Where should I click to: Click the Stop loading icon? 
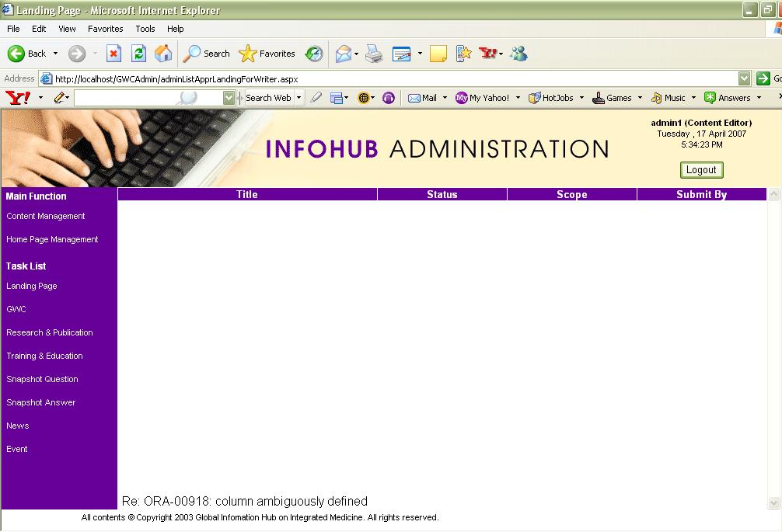tap(113, 54)
